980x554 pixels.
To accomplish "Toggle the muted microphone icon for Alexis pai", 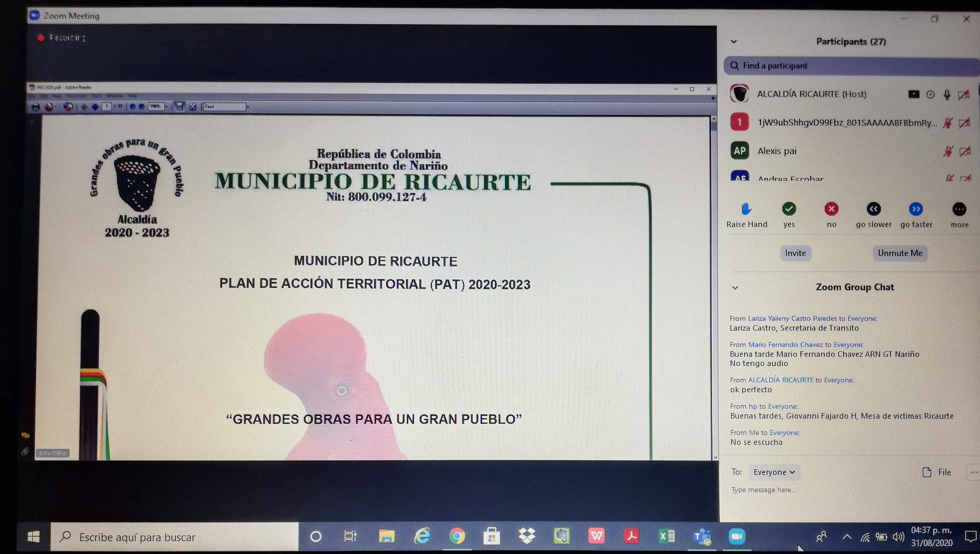I will [948, 151].
